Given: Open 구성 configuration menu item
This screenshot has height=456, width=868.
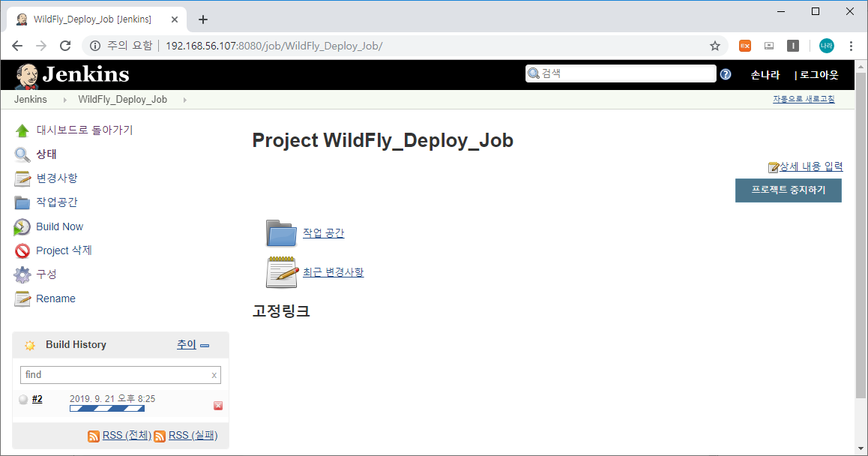Looking at the screenshot, I should click(x=46, y=274).
